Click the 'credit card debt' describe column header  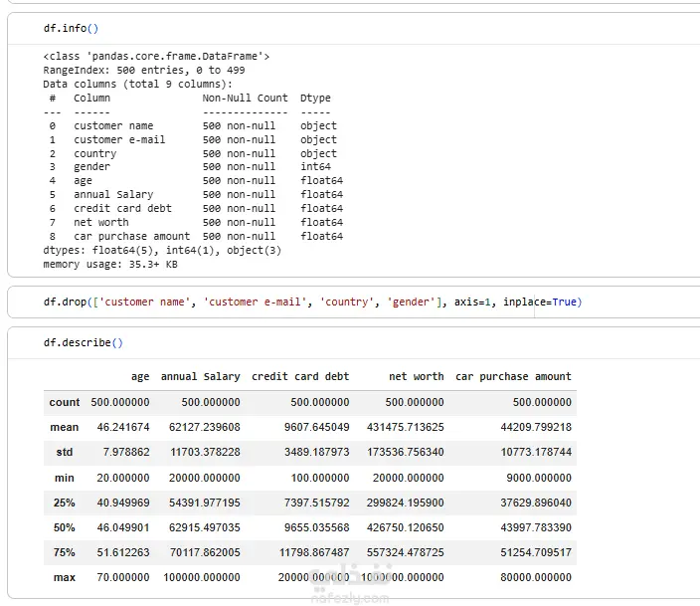[300, 377]
